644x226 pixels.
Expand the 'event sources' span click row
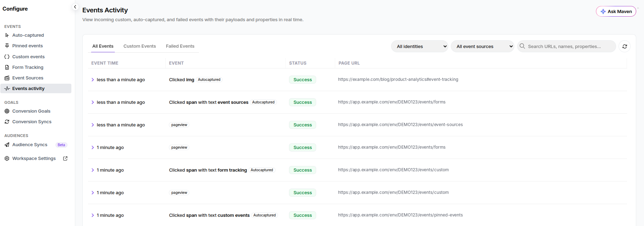point(93,102)
